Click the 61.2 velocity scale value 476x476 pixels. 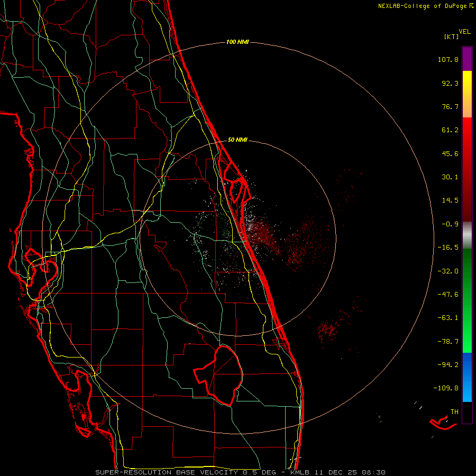[450, 130]
